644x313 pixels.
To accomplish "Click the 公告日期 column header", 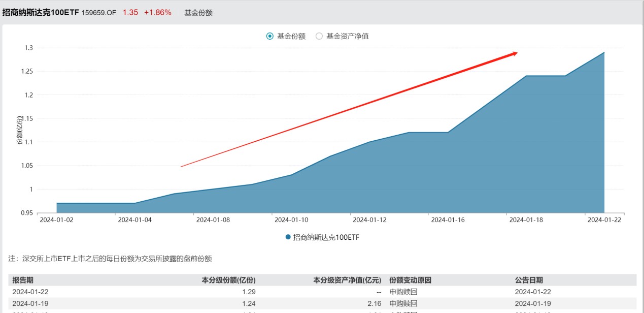I will [x=529, y=280].
